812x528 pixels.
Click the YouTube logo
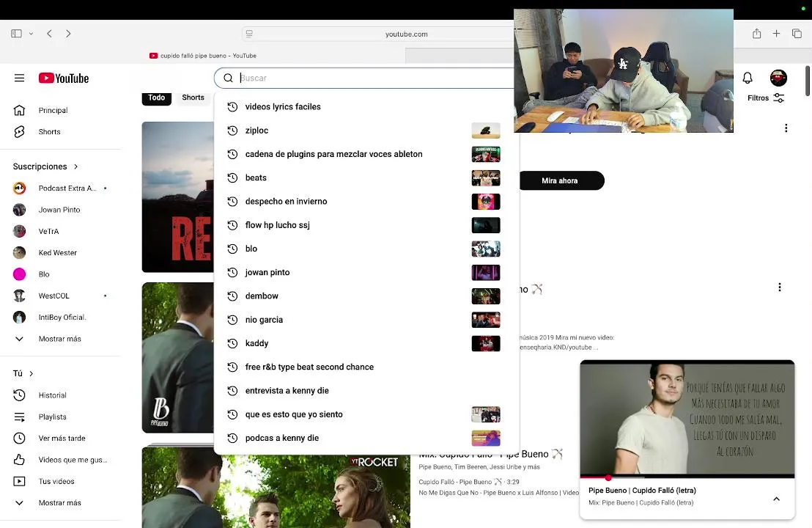click(64, 78)
